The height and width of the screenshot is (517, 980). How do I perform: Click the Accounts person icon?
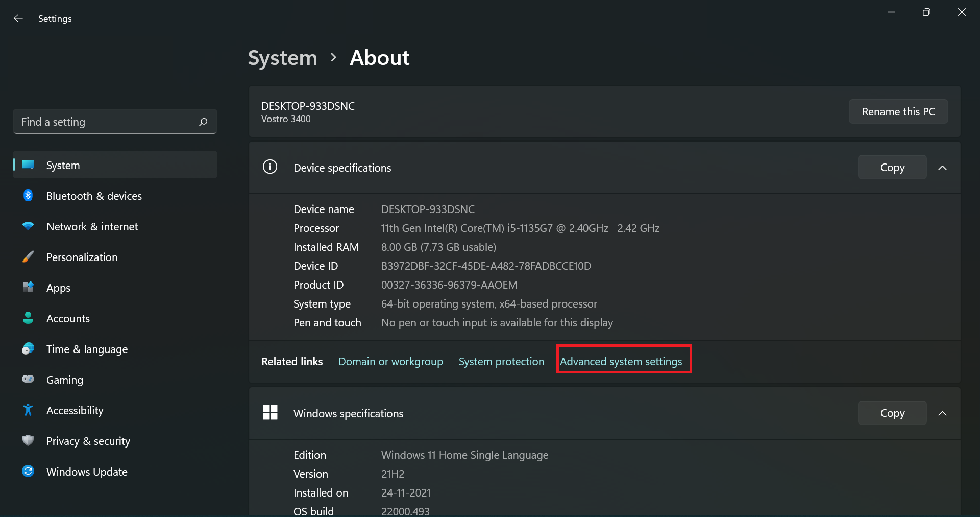coord(28,318)
